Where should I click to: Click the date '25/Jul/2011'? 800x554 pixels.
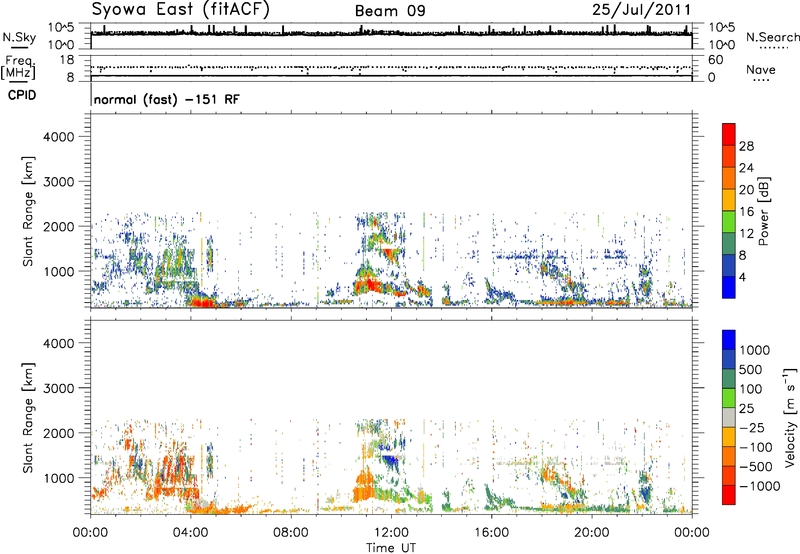coord(641,10)
